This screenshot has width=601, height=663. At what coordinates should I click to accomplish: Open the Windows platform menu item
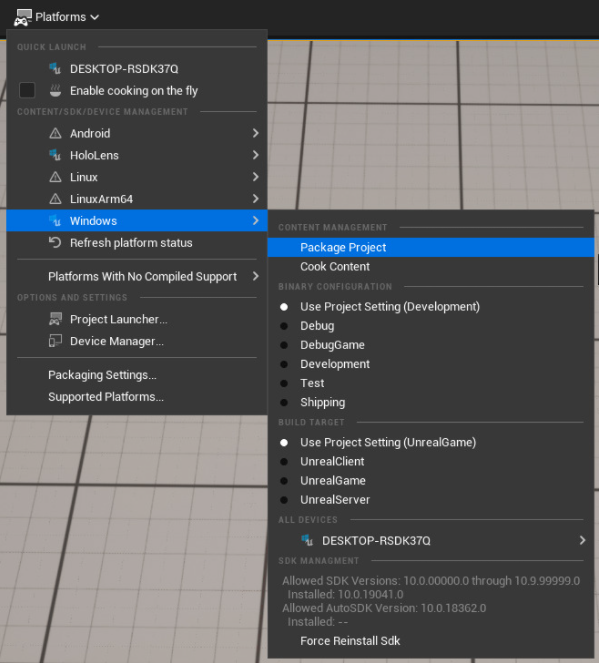(137, 221)
